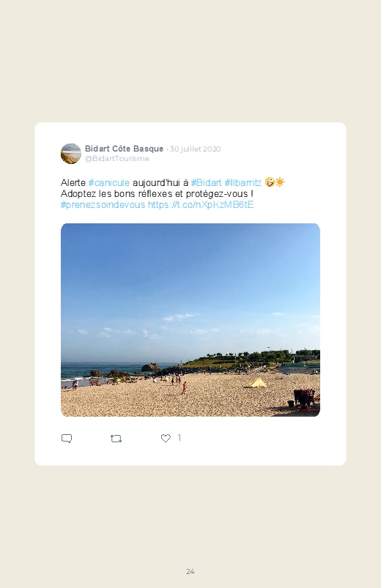Click the crazy face emoji
This screenshot has width=381, height=588.
[x=270, y=182]
